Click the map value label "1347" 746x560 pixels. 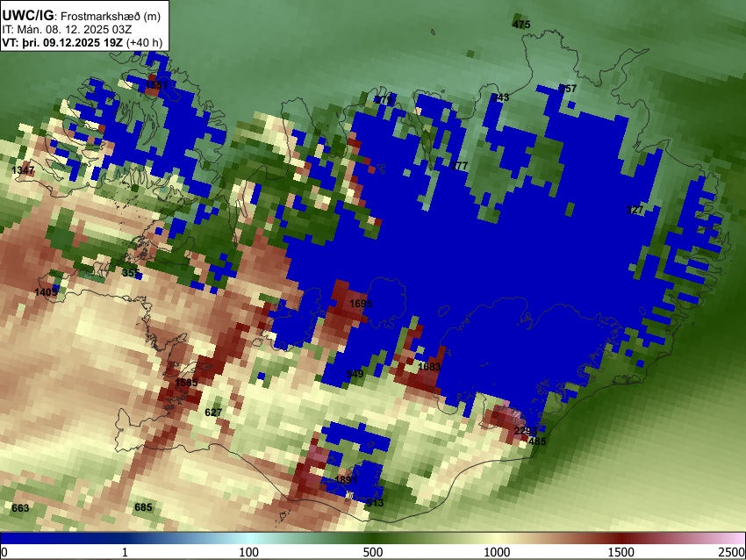coord(23,170)
